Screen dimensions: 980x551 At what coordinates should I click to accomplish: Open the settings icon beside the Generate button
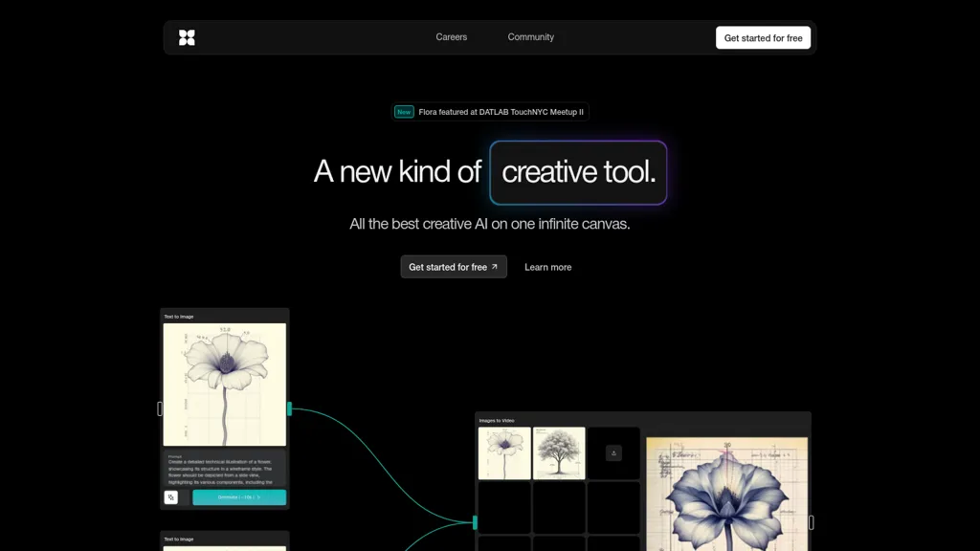(170, 497)
